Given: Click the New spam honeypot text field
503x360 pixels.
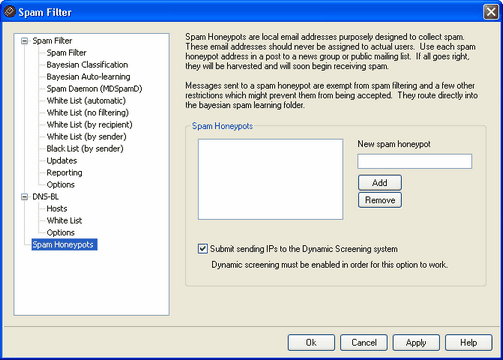Looking at the screenshot, I should tap(415, 161).
